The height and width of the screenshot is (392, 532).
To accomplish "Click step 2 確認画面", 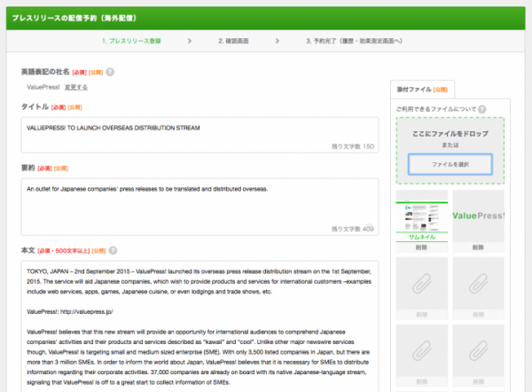I will (x=233, y=41).
